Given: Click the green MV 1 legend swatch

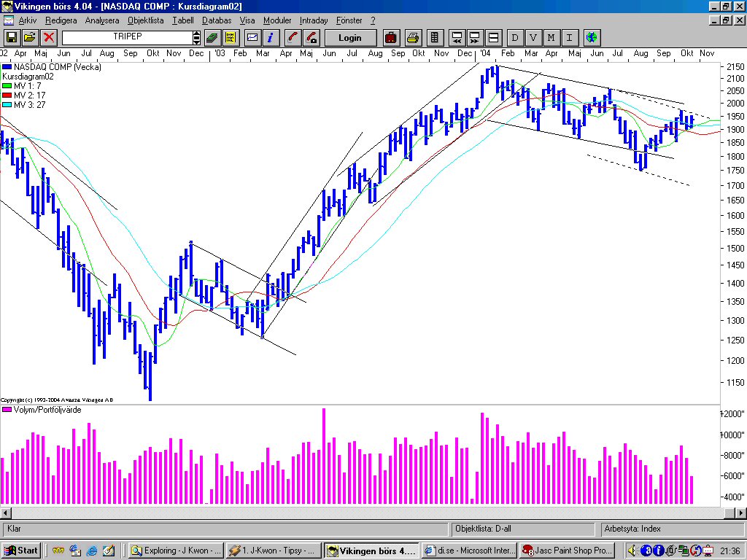Looking at the screenshot, I should pos(7,85).
